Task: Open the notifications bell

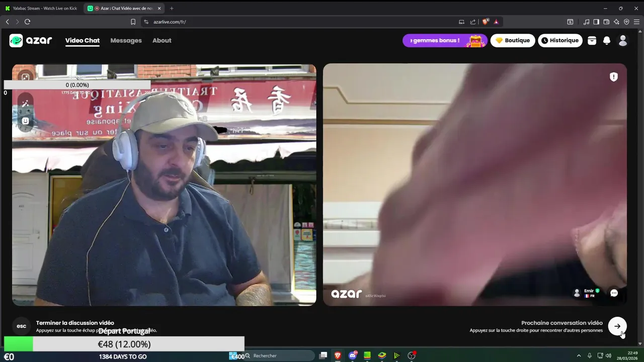Action: 607,41
